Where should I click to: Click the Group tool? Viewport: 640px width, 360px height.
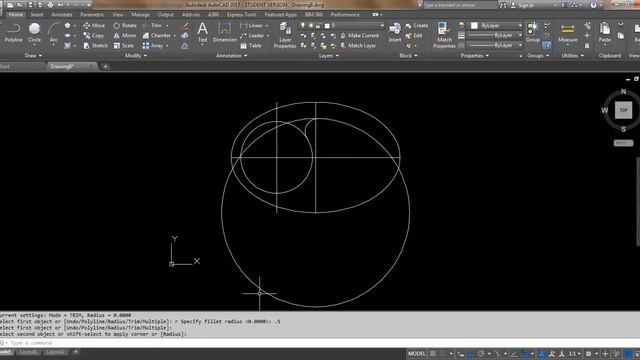click(x=533, y=33)
